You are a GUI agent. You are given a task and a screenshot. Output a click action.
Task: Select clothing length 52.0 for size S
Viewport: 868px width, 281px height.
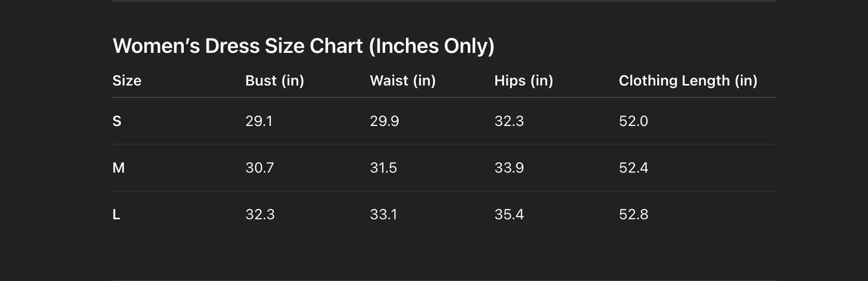(x=633, y=121)
